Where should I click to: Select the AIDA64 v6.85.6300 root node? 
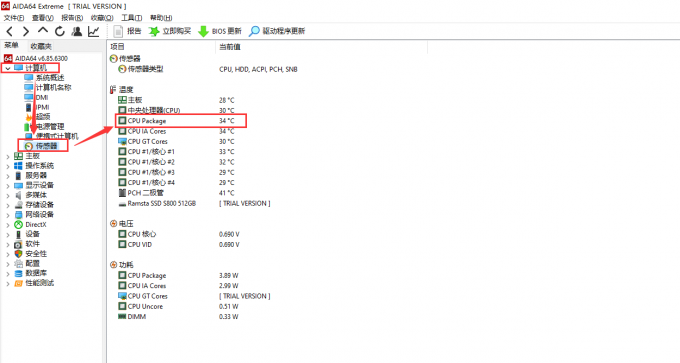click(36, 58)
